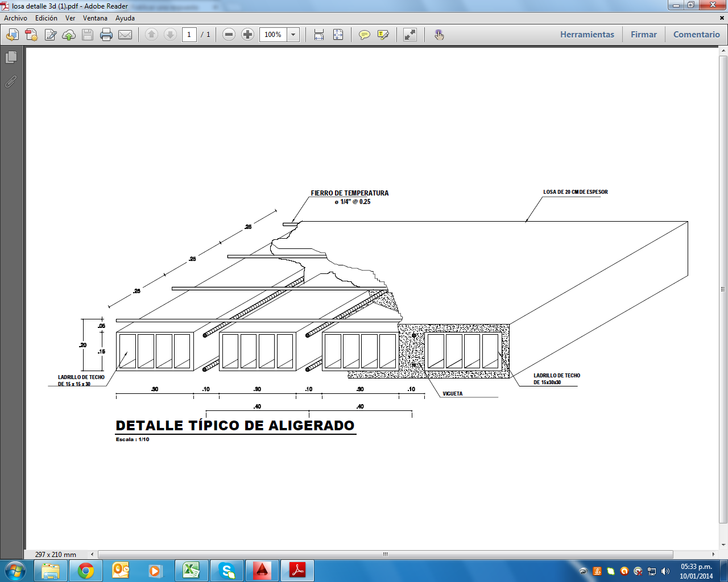Viewport: 728px width, 582px height.
Task: Expand the Comentario pane
Action: click(x=696, y=35)
